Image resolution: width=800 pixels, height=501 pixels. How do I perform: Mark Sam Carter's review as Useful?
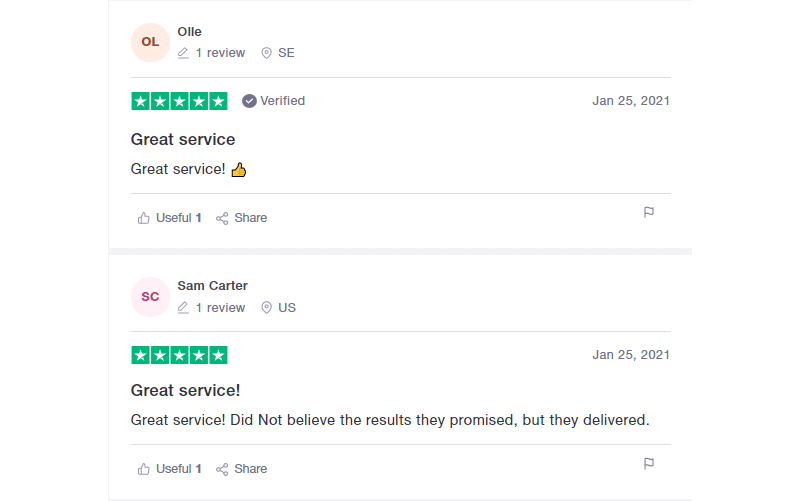tap(169, 469)
